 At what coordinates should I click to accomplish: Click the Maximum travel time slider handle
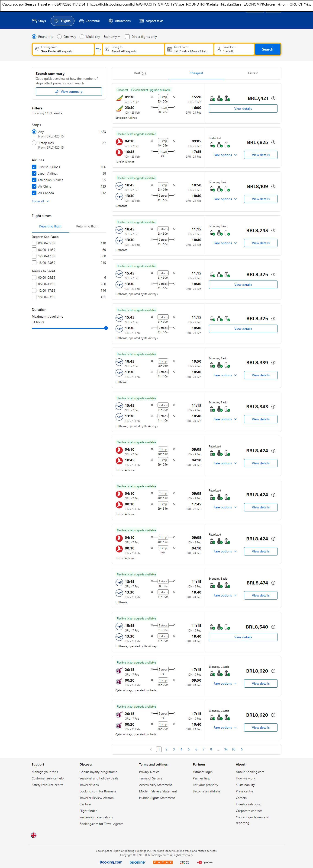tap(106, 328)
